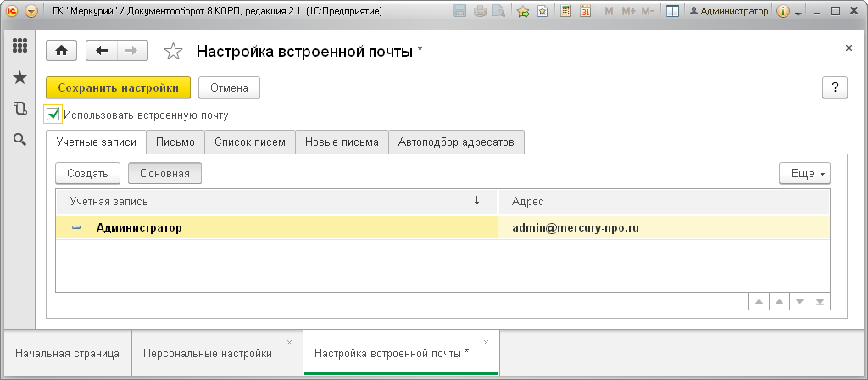
Task: Click the row marker icon beside Администратор
Action: click(x=76, y=227)
